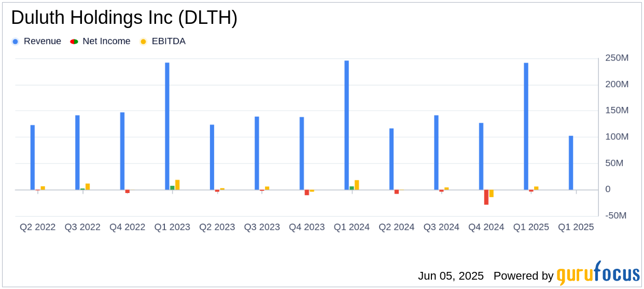Click the Q2 2022 blue revenue bar
The height and width of the screenshot is (289, 644).
tap(33, 157)
